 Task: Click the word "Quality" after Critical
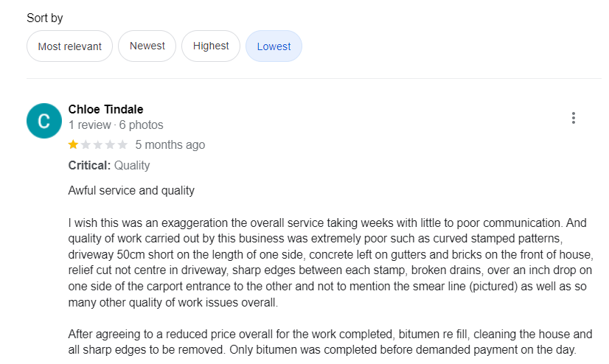tap(132, 165)
